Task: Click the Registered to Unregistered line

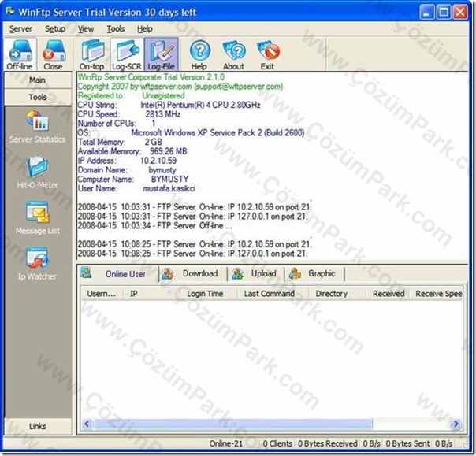Action: click(131, 95)
